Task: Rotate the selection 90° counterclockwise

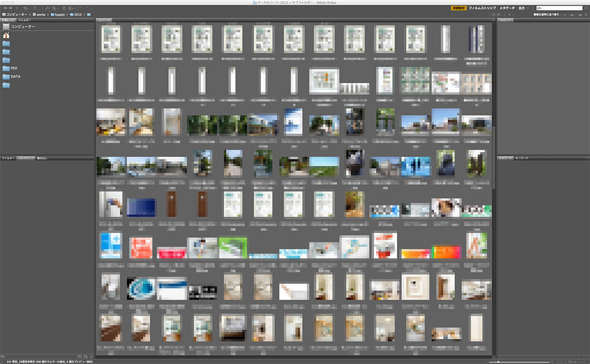Action: (80, 8)
